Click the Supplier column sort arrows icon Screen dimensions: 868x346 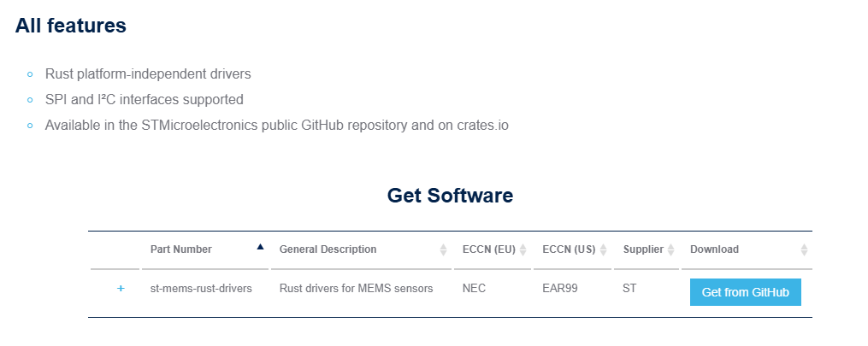(671, 249)
